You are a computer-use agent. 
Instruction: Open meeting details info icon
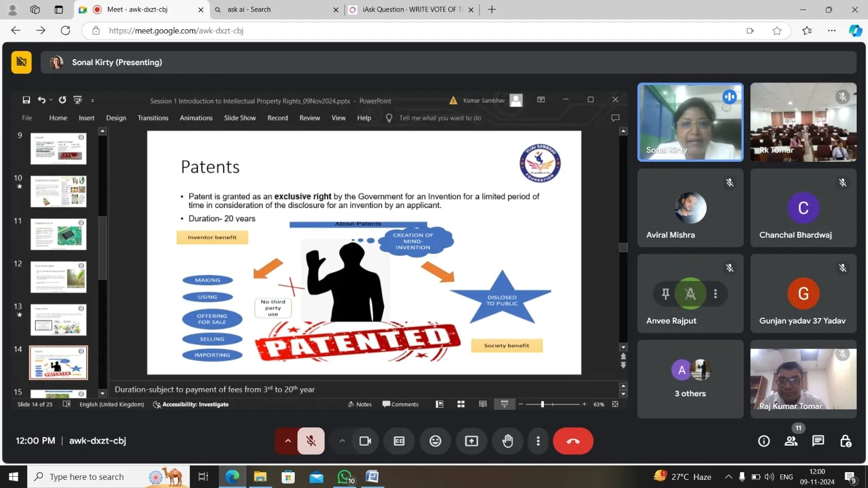click(x=764, y=441)
